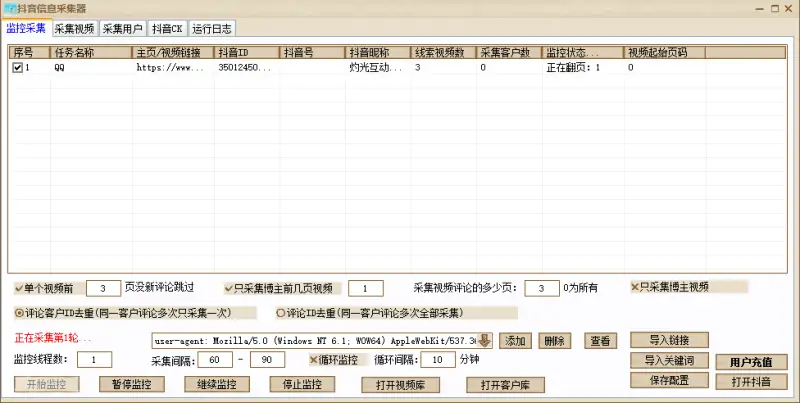Select 评论客户ID去重 radio option
Viewport: 800px width, 403px height.
(19, 312)
